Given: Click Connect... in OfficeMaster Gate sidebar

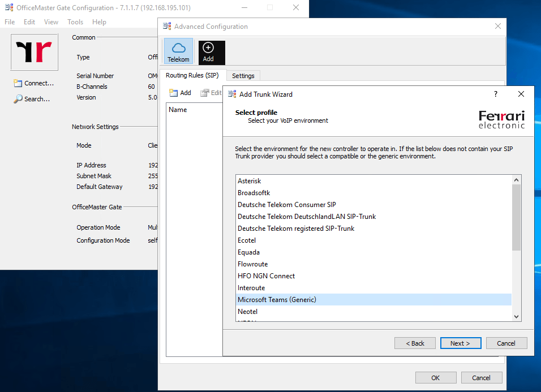Looking at the screenshot, I should (34, 83).
